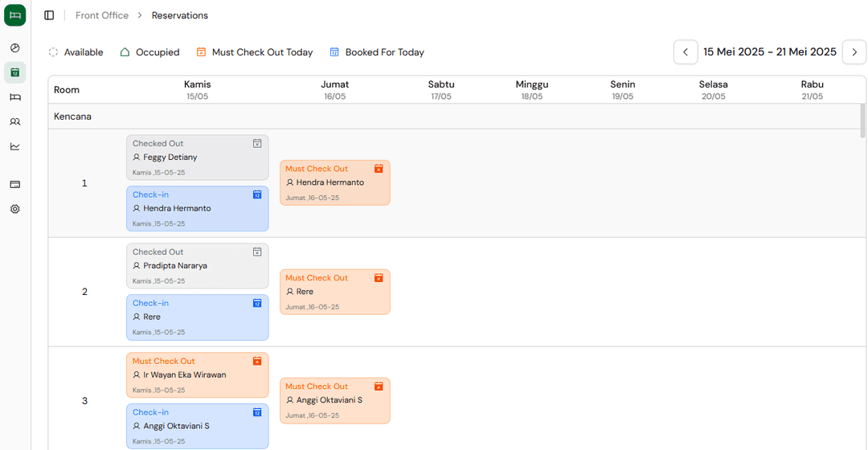Screen dimensions: 868x450
Task: Open the payments card sidebar icon
Action: pyautogui.click(x=15, y=184)
